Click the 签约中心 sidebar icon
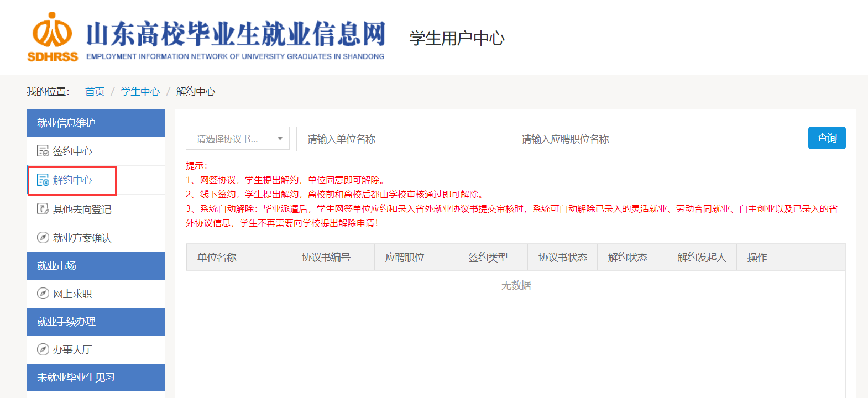Viewport: 868px width, 398px height. pyautogui.click(x=43, y=151)
